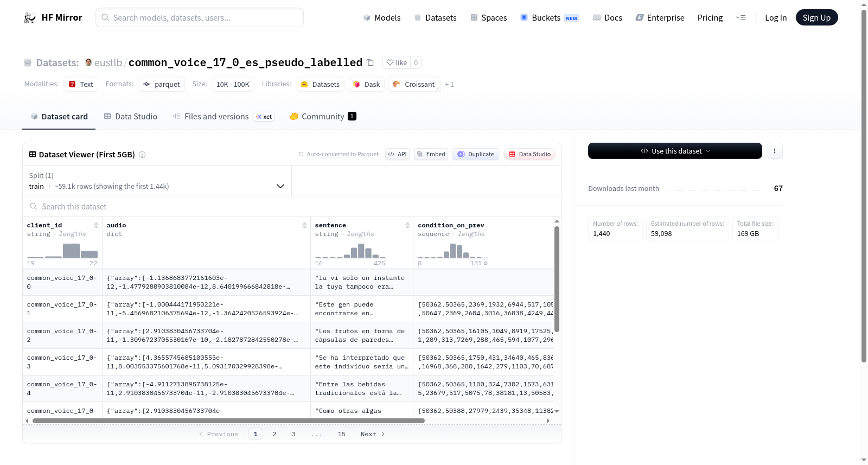Click the Embed button
This screenshot has height=465, width=868.
point(431,154)
